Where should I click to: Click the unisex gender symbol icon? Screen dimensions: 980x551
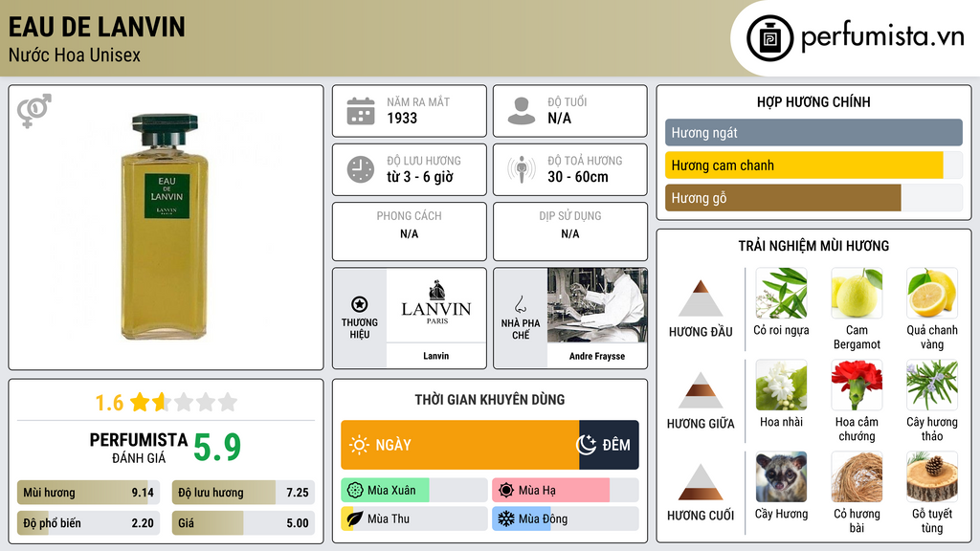tap(33, 111)
